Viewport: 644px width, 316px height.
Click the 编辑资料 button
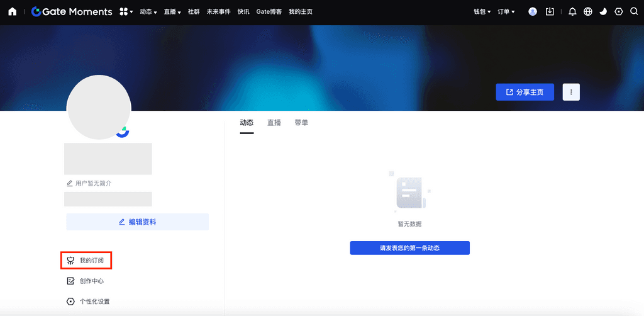137,222
